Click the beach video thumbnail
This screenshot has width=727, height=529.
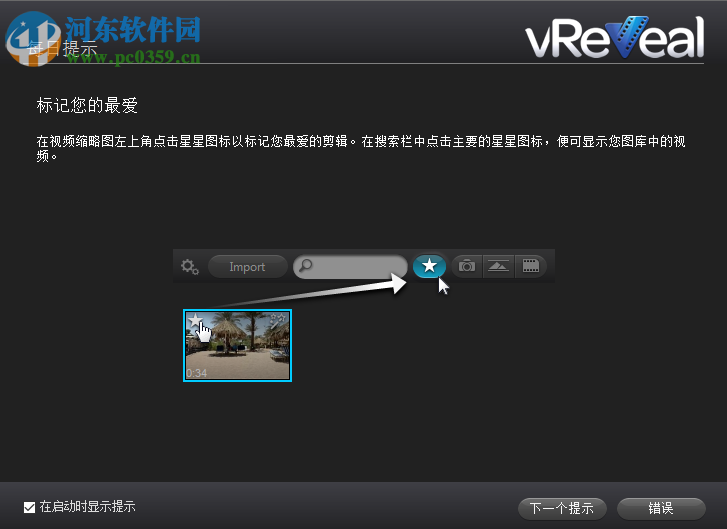[237, 346]
